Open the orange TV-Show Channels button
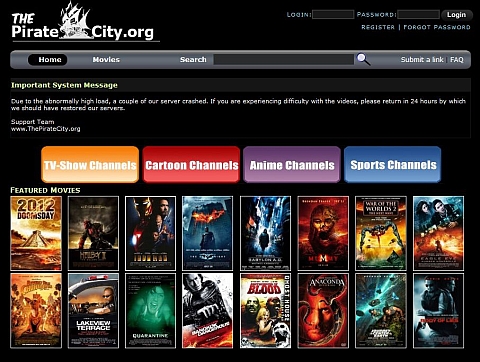 [x=90, y=164]
